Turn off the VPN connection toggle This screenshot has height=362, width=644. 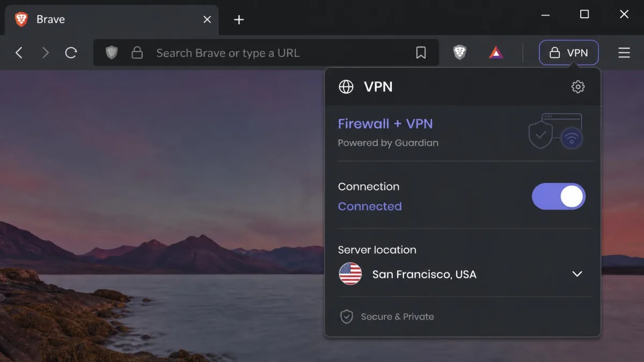point(559,196)
